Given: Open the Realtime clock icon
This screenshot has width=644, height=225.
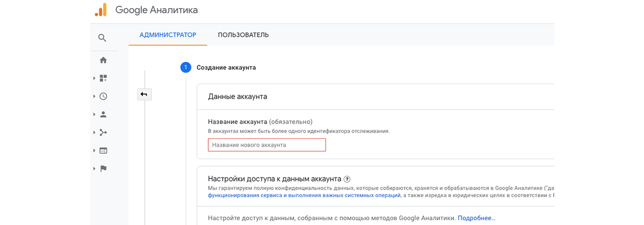Looking at the screenshot, I should point(104,96).
